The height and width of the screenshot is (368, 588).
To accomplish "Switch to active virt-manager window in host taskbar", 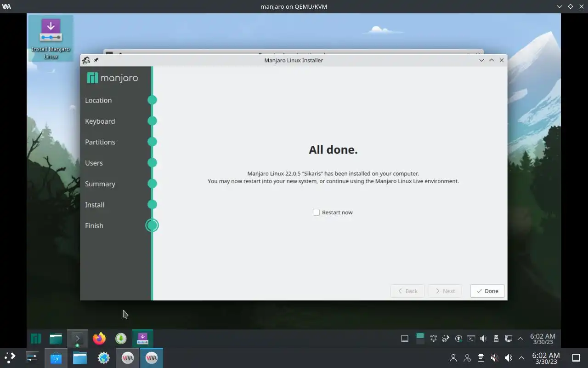I will [x=152, y=357].
